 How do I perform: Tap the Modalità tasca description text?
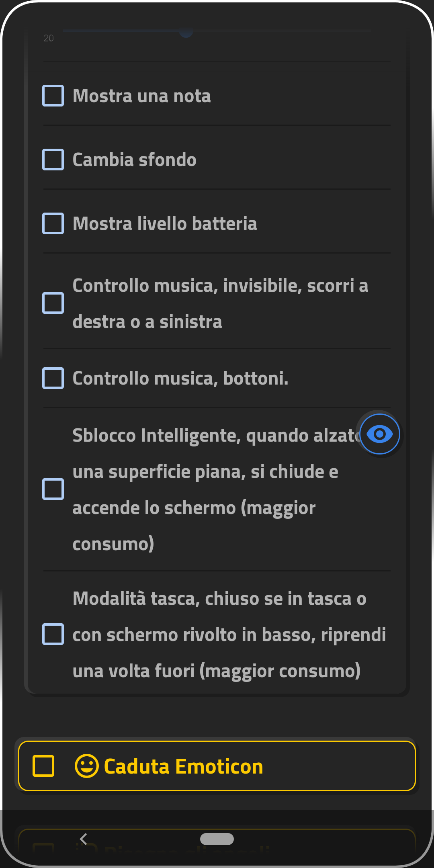pos(229,635)
